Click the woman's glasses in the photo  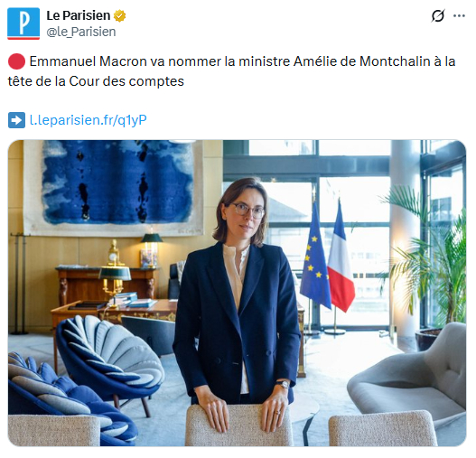coord(248,210)
